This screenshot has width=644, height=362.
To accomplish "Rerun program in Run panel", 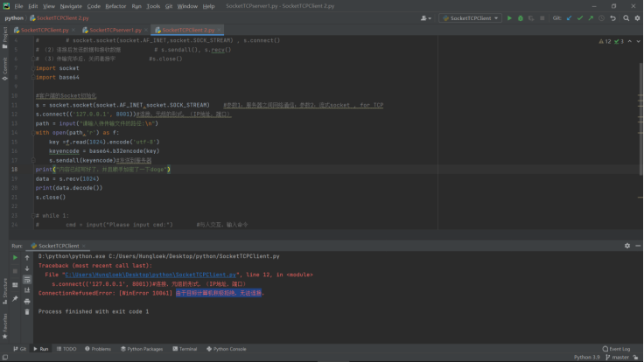I will [x=15, y=257].
